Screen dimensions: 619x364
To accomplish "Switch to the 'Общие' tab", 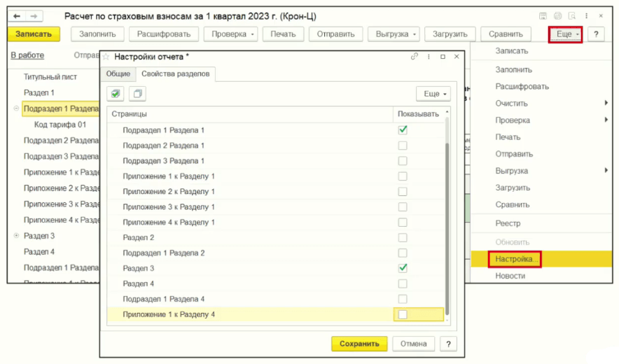I will tap(118, 73).
